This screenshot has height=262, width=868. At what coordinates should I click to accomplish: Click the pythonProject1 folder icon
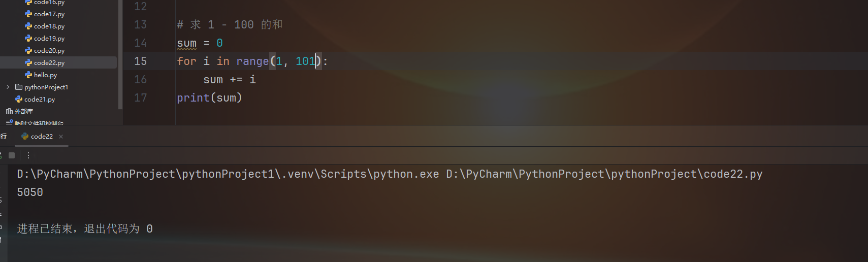tap(19, 87)
